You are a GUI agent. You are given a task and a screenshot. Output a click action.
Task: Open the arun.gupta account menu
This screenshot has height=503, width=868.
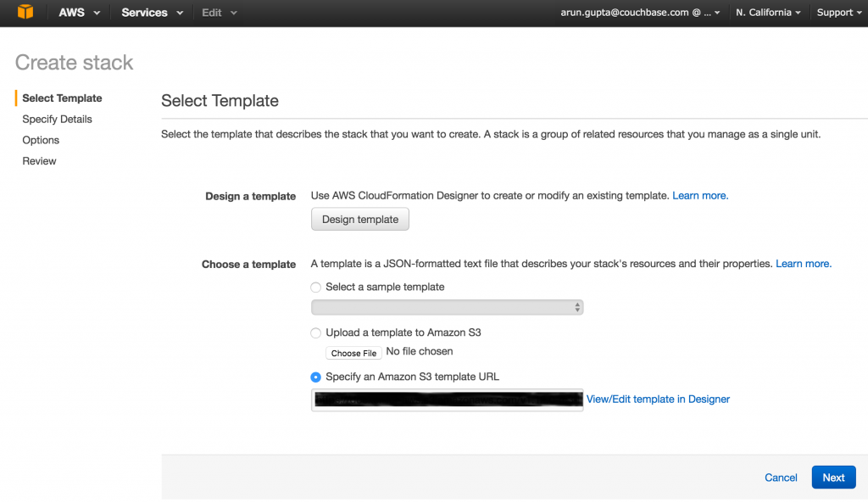coord(640,12)
